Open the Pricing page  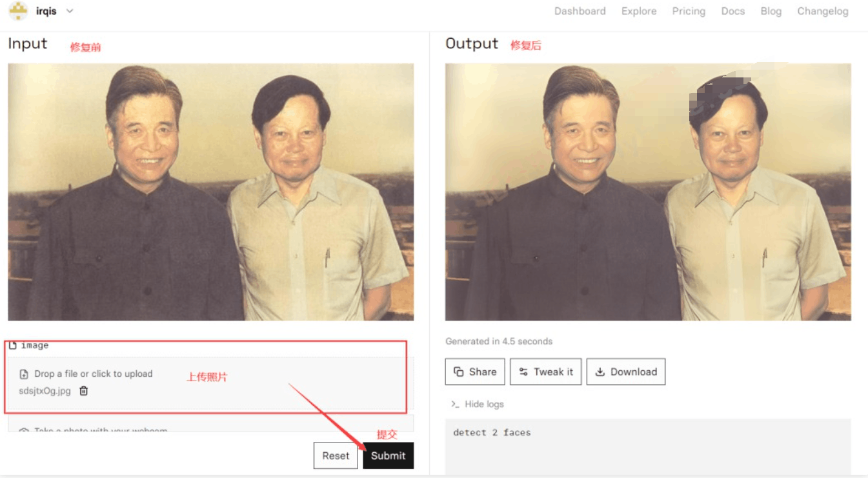689,11
